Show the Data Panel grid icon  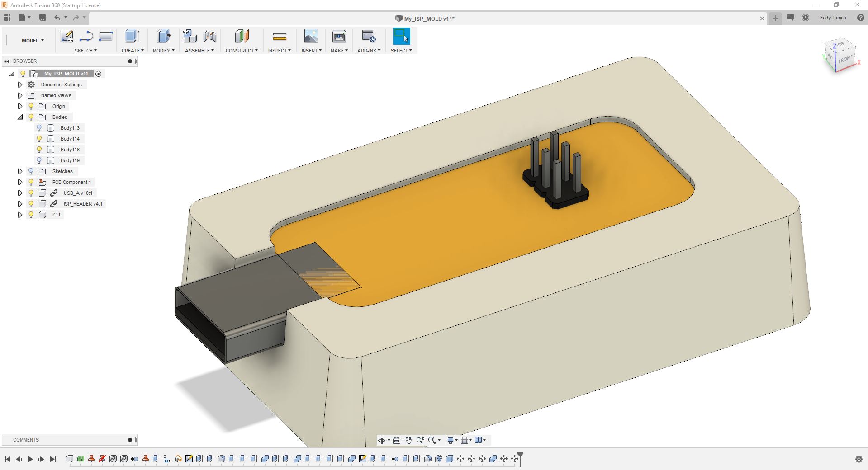point(7,18)
